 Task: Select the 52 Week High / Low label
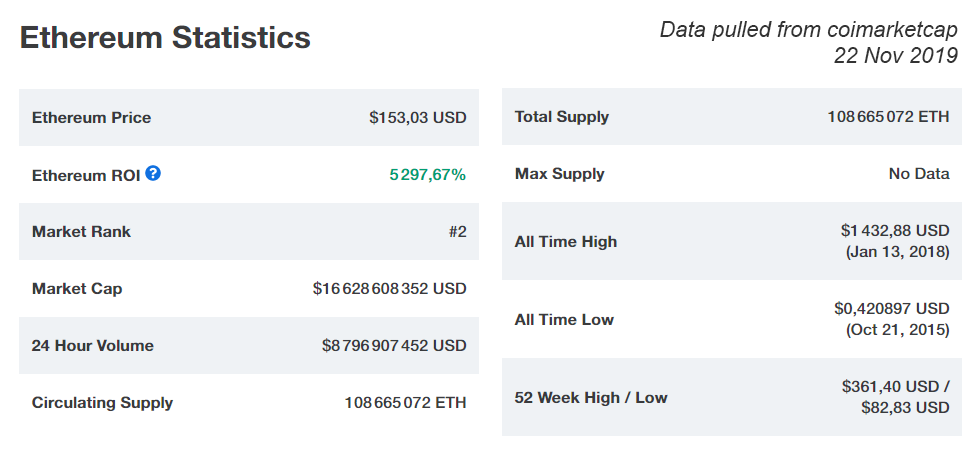click(x=591, y=398)
